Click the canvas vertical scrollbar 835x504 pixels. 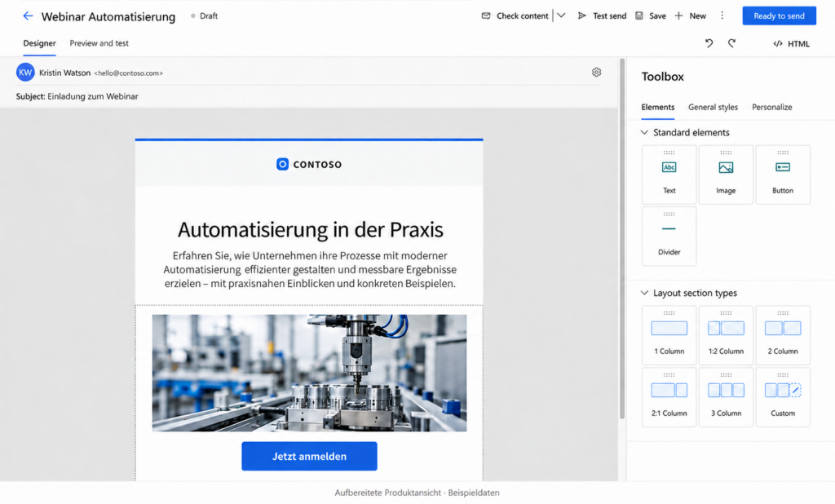pos(622,239)
